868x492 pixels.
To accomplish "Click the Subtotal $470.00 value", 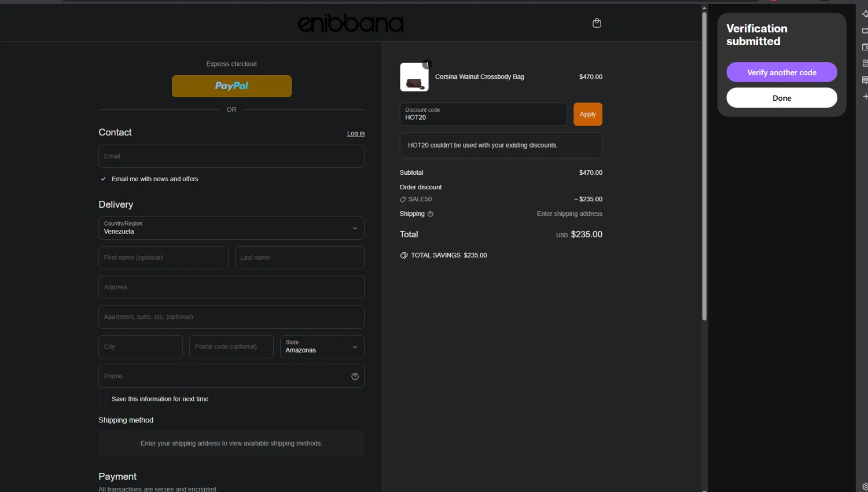I will (x=591, y=173).
